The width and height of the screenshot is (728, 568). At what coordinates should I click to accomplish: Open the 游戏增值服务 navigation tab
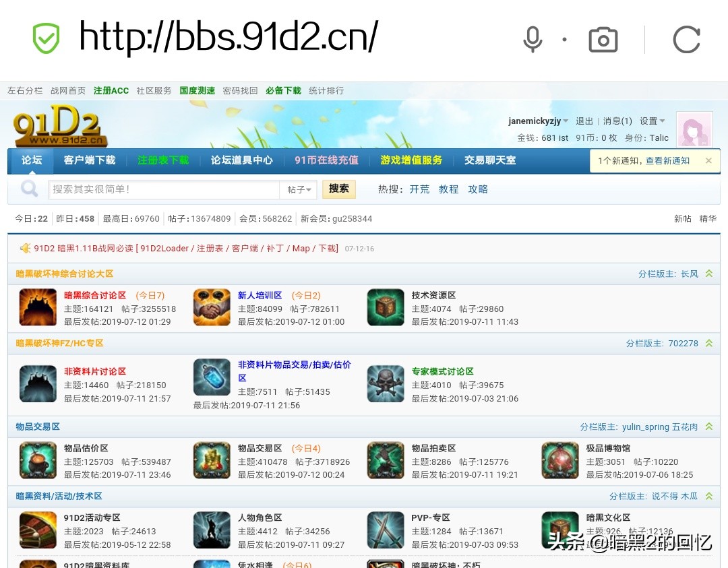[x=411, y=160]
